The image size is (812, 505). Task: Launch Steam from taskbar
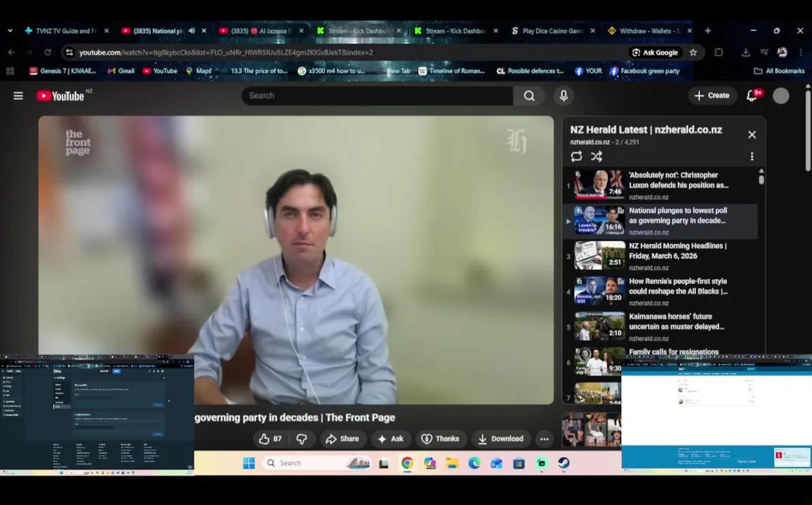[x=564, y=463]
